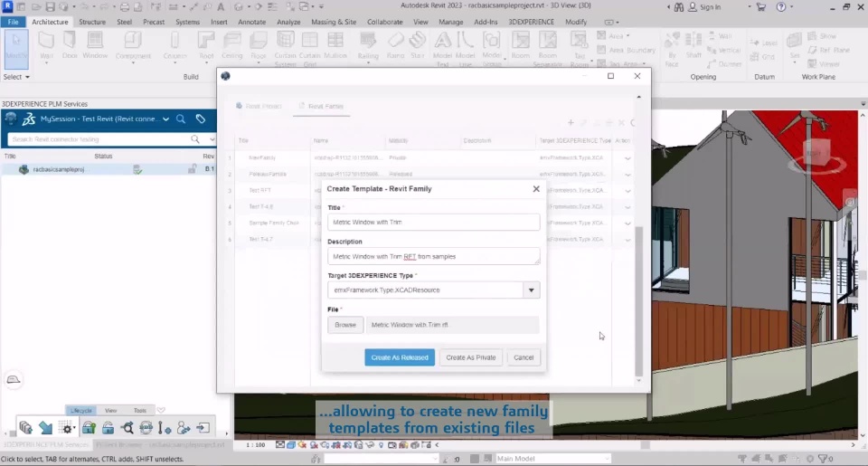This screenshot has height=466, width=868.
Task: Click Create As Private button
Action: point(470,357)
